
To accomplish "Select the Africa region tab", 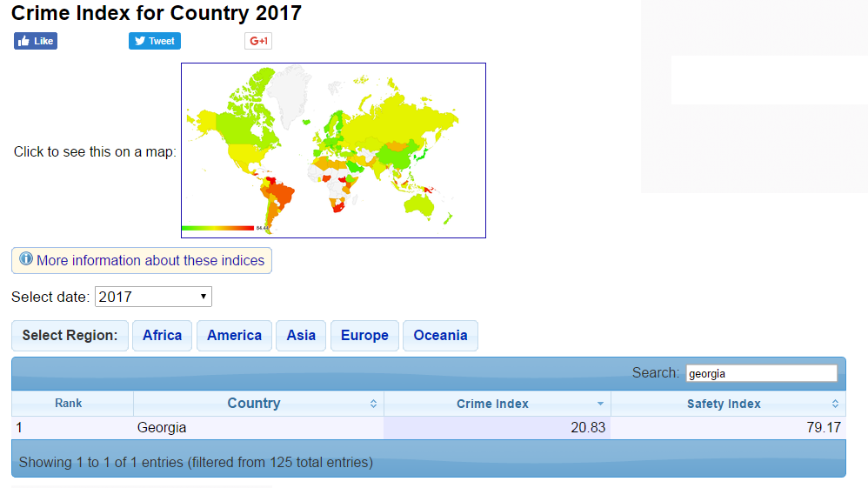I will click(x=162, y=336).
